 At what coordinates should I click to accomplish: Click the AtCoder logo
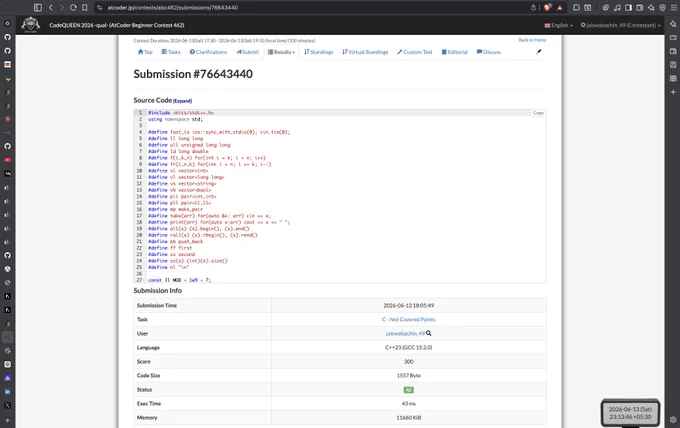30,25
